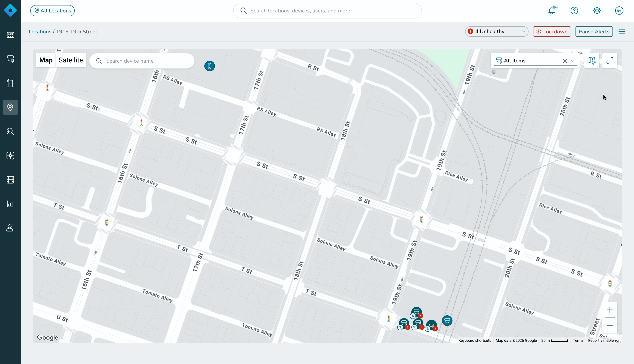This screenshot has height=364, width=634.
Task: Select Map view mode
Action: pyautogui.click(x=46, y=60)
